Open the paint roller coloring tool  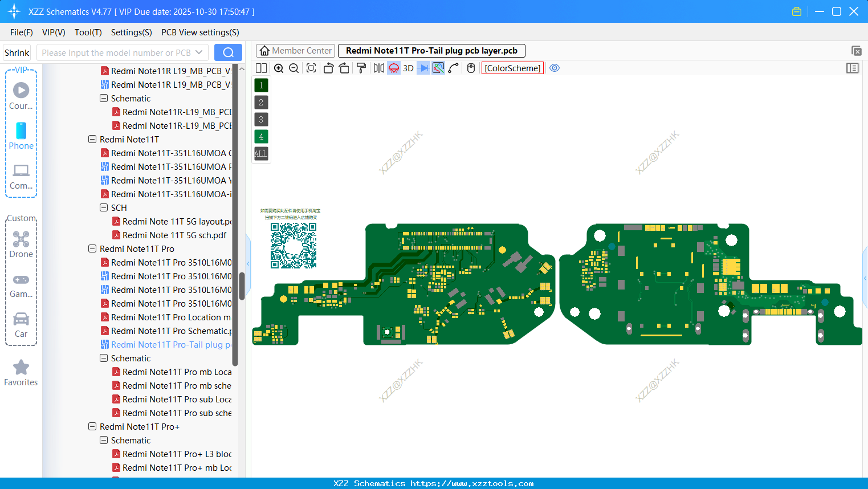pos(361,68)
